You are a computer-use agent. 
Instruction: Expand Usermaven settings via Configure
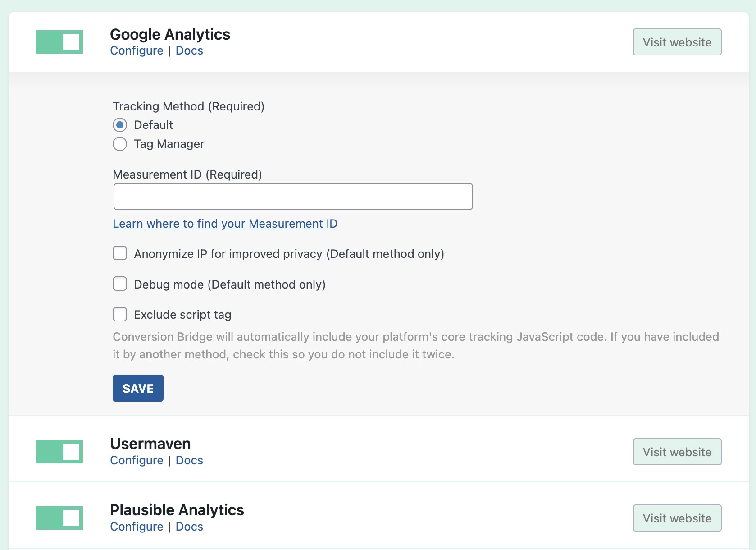coord(137,460)
